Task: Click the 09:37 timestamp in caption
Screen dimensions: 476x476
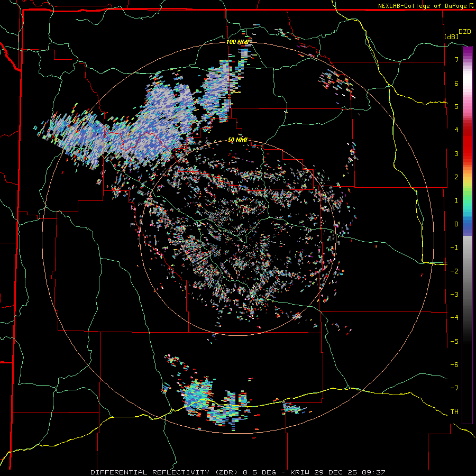Action: click(x=374, y=472)
